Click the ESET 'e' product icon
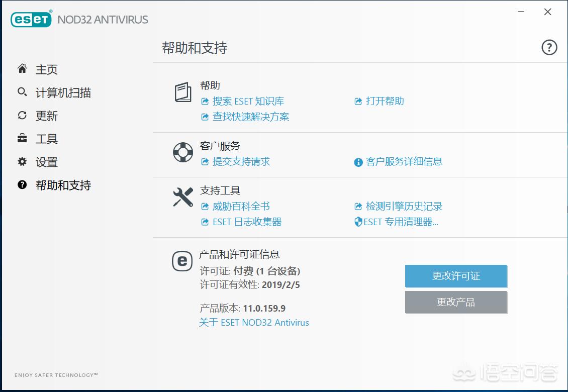Image resolution: width=568 pixels, height=392 pixels. click(x=182, y=261)
